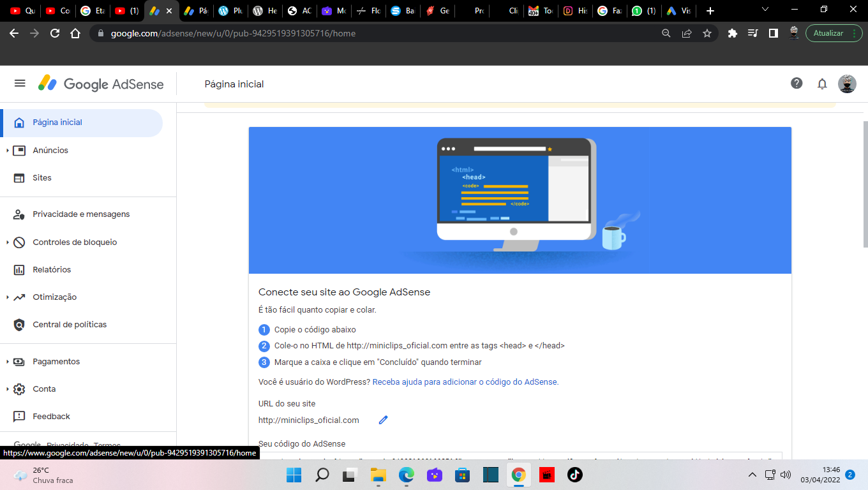Image resolution: width=868 pixels, height=490 pixels.
Task: Click the site URL http://miniclips_oficial.com text
Action: (x=309, y=420)
